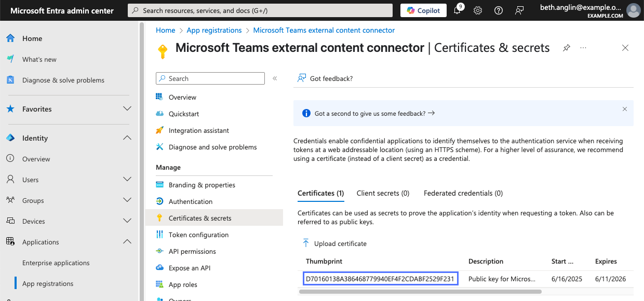Click the Authentication icon

point(159,201)
